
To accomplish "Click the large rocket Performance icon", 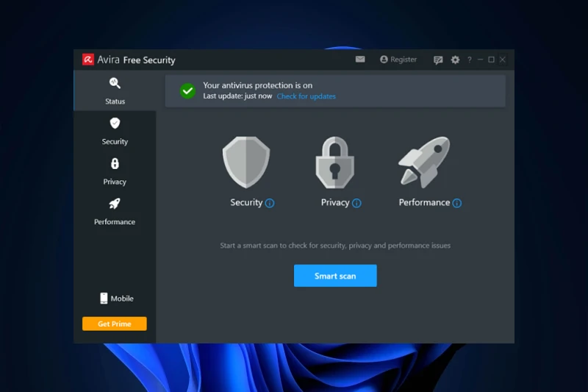I will (x=425, y=162).
